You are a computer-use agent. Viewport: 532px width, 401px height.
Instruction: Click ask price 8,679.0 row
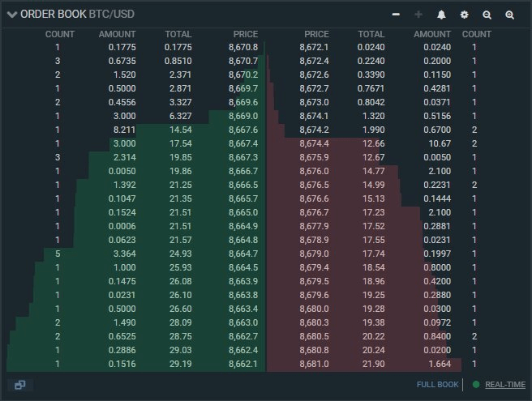[x=314, y=255]
